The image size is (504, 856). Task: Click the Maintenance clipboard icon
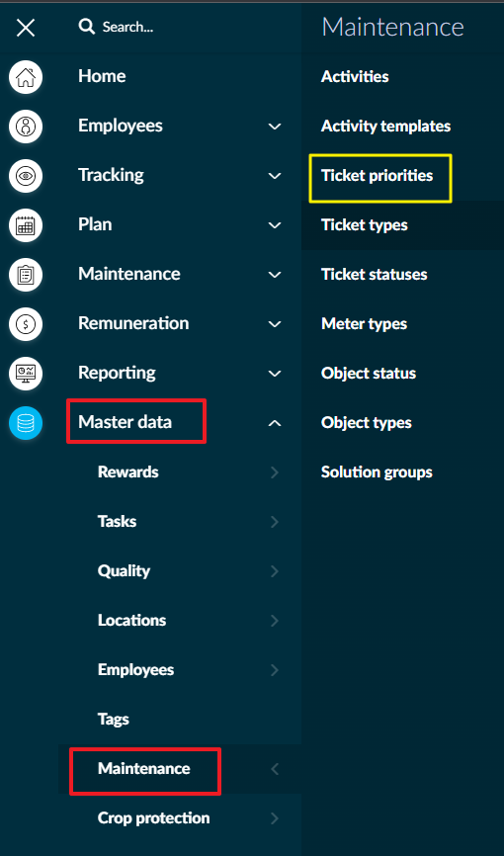[26, 275]
